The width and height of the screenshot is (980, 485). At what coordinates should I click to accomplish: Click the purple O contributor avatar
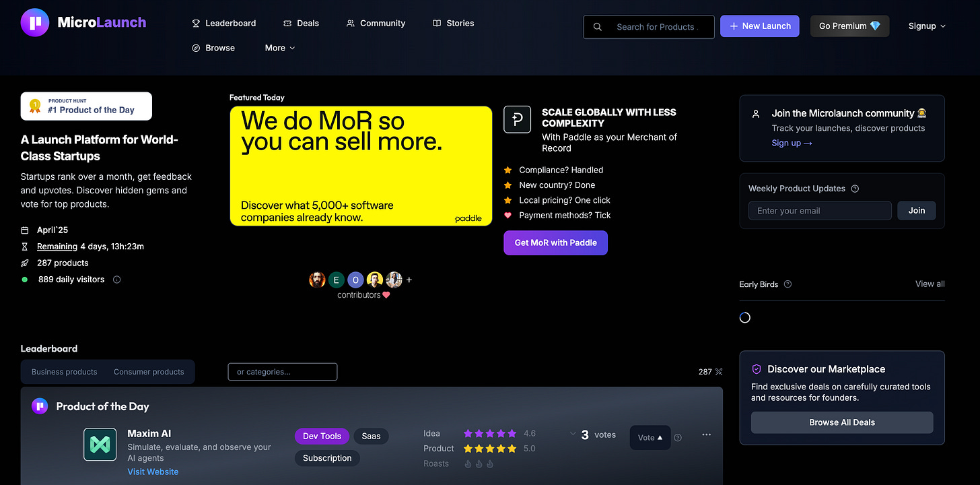click(355, 280)
